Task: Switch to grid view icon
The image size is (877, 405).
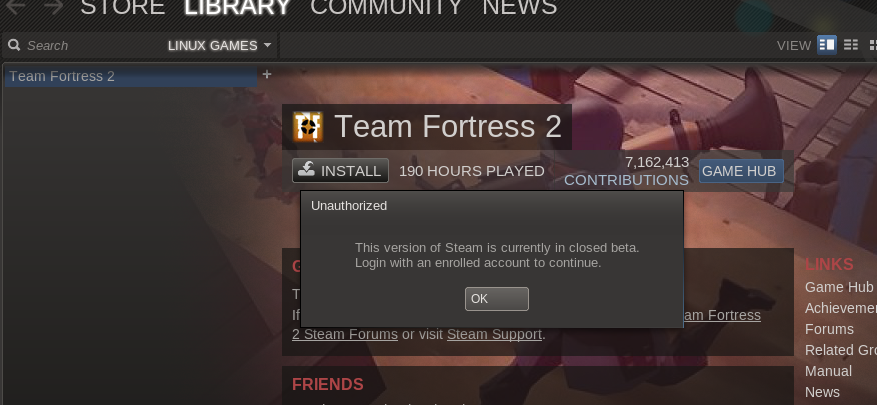Action: pyautogui.click(x=873, y=45)
